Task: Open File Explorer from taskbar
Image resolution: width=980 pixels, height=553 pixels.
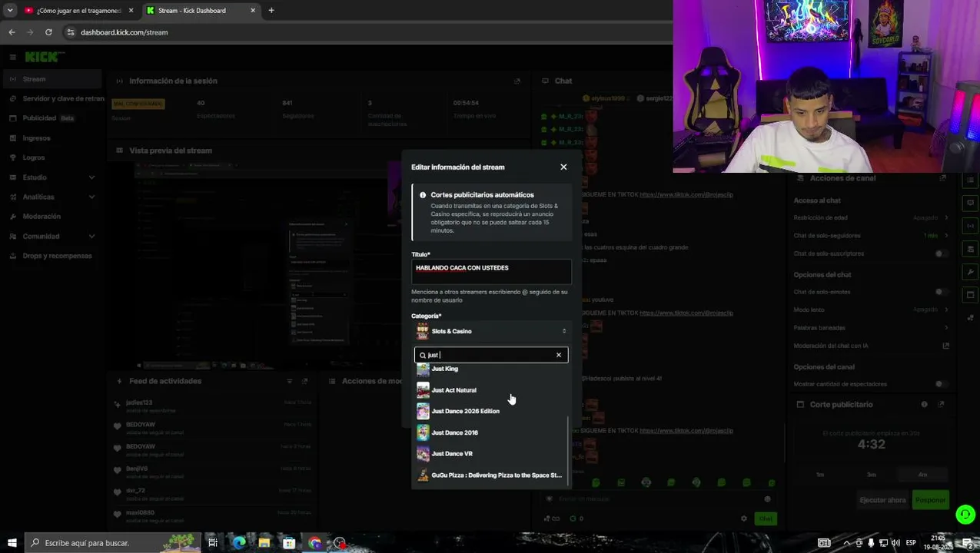Action: (x=264, y=543)
